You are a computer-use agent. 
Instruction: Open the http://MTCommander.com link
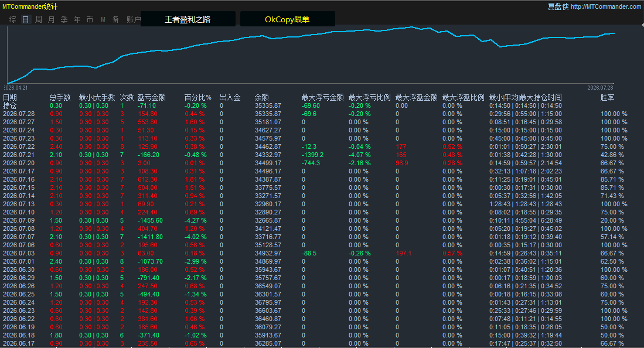tap(605, 6)
